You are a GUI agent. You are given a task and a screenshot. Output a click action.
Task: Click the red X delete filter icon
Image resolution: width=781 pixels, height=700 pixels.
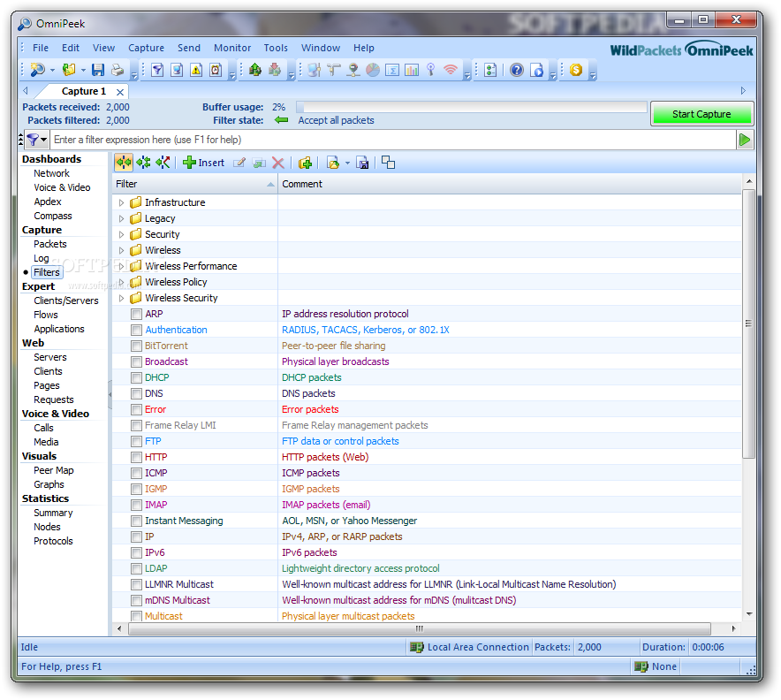[278, 163]
